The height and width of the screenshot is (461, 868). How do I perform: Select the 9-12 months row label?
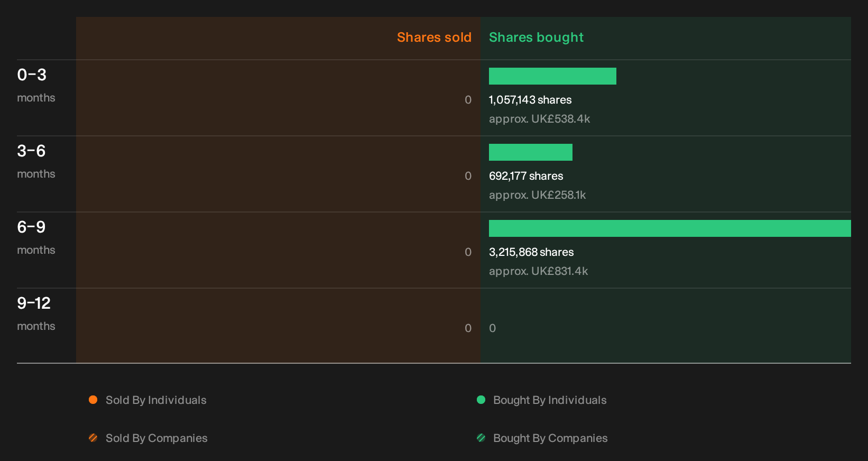click(36, 313)
